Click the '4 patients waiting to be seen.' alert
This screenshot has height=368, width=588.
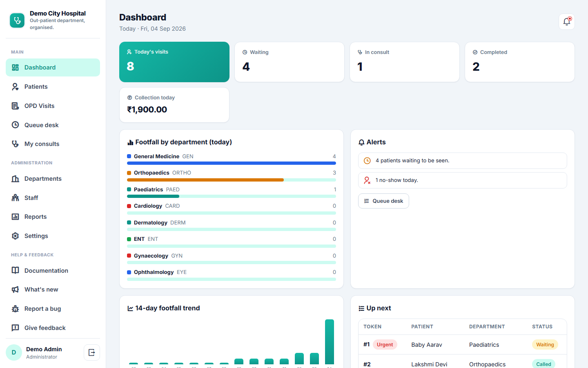463,161
